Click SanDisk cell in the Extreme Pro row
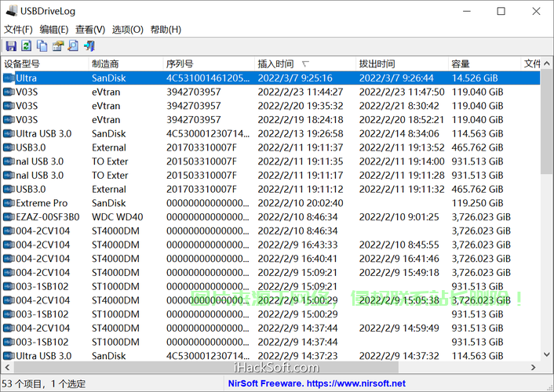554x392 pixels. (108, 203)
